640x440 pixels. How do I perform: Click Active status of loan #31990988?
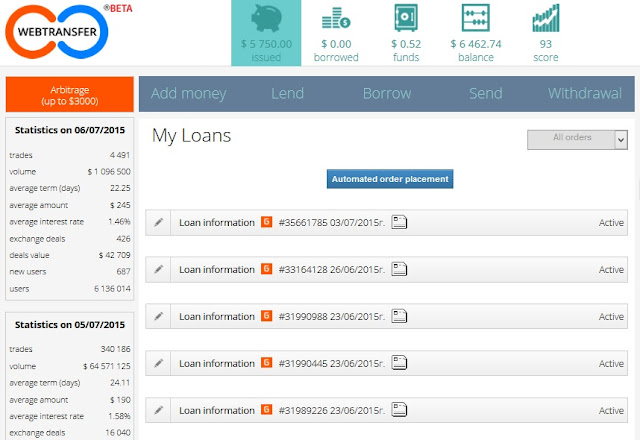coord(611,316)
